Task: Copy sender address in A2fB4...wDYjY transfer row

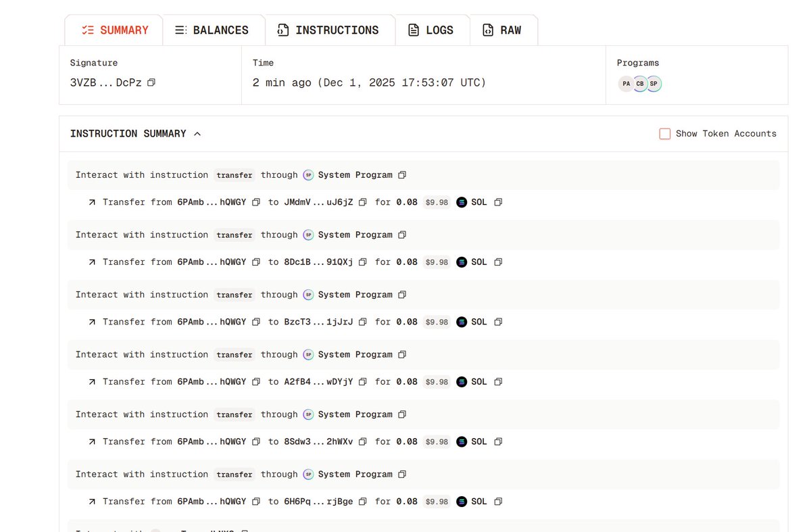Action: [256, 382]
